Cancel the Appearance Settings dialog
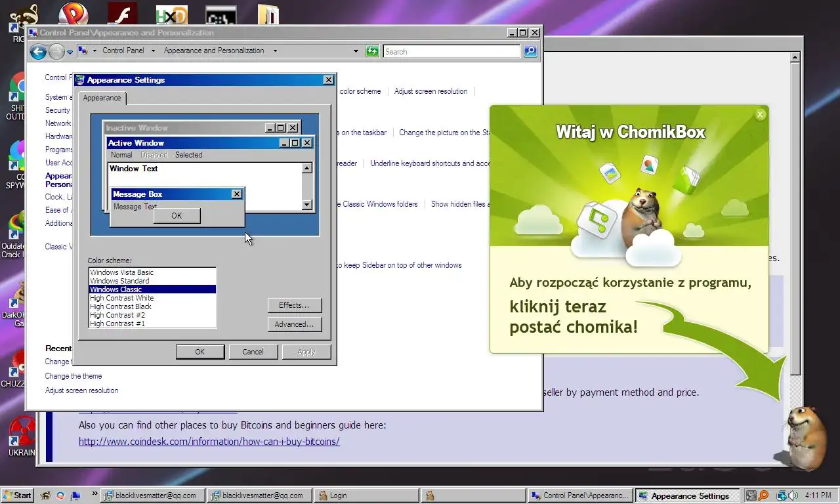Screen dimensions: 840x504 coord(253,352)
